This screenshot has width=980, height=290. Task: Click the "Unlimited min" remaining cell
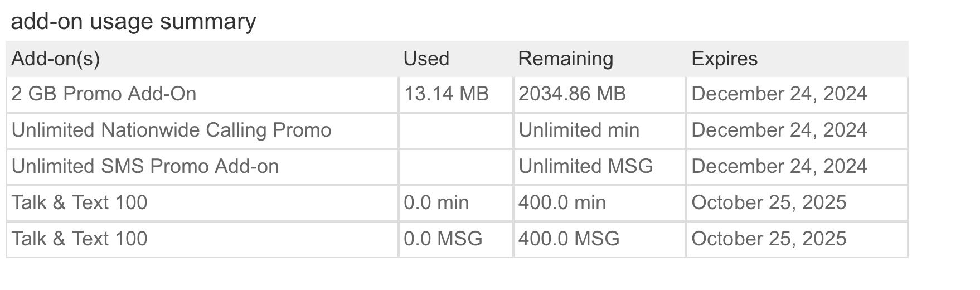(x=579, y=130)
